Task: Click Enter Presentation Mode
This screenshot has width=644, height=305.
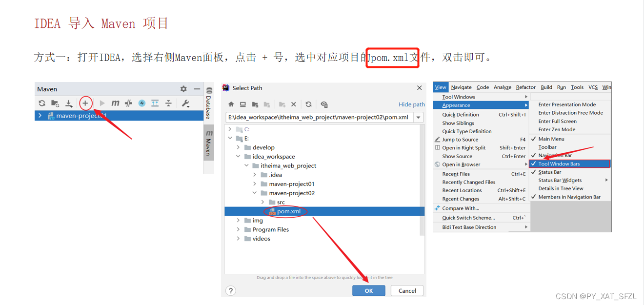Action: point(569,104)
